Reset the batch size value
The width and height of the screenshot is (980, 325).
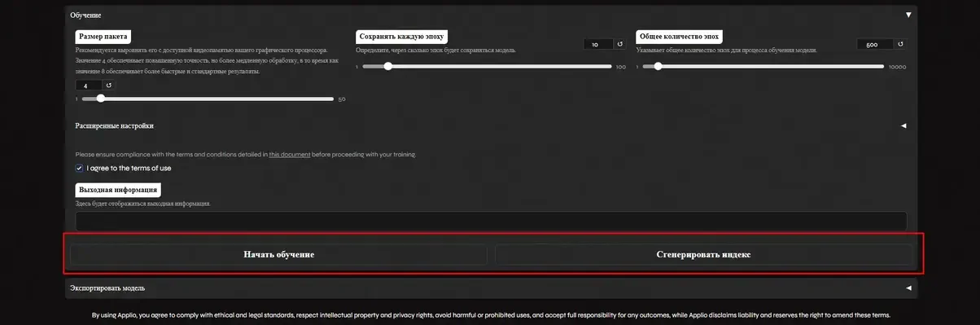pyautogui.click(x=109, y=85)
